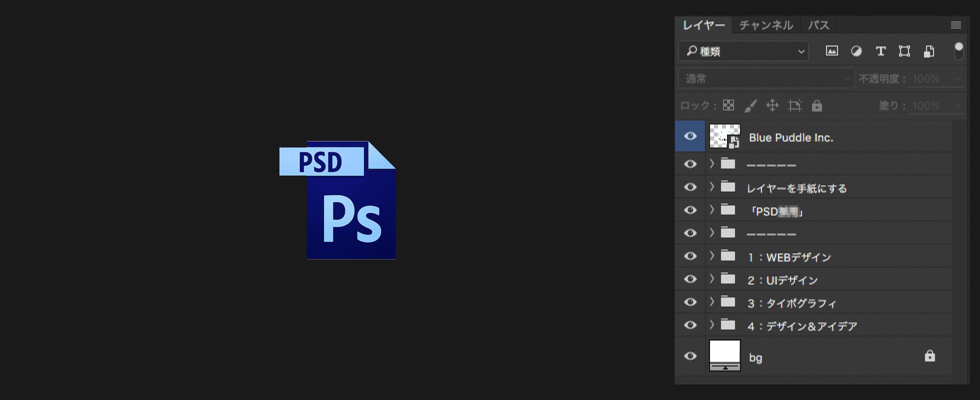Click folder icon of レイヤーを手紙にする group
The width and height of the screenshot is (980, 400).
(x=728, y=187)
